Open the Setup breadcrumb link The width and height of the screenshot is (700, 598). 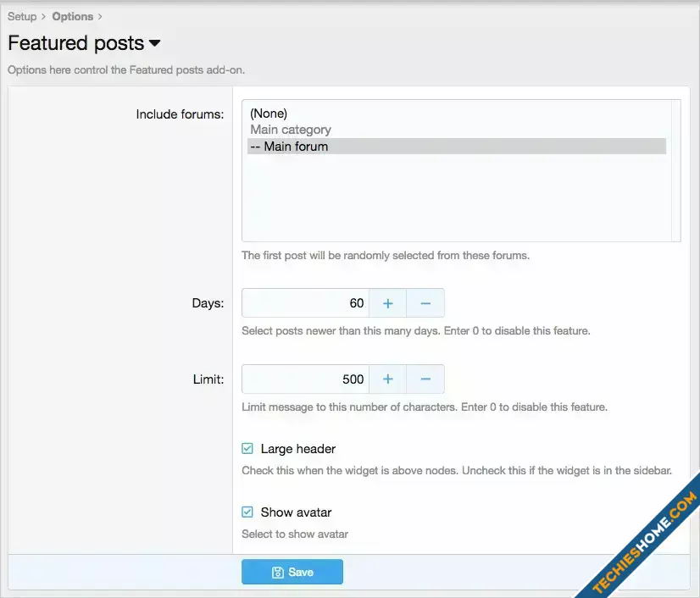pyautogui.click(x=22, y=16)
